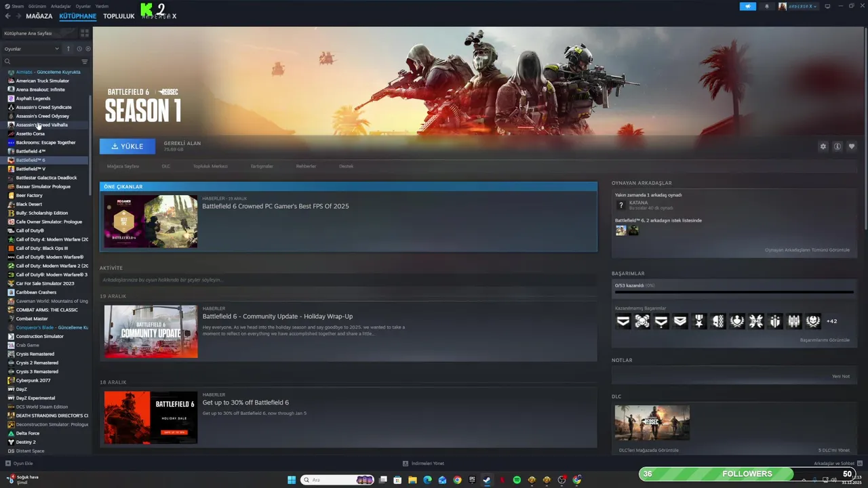The width and height of the screenshot is (868, 488).
Task: Open the Destek tab
Action: pos(346,166)
